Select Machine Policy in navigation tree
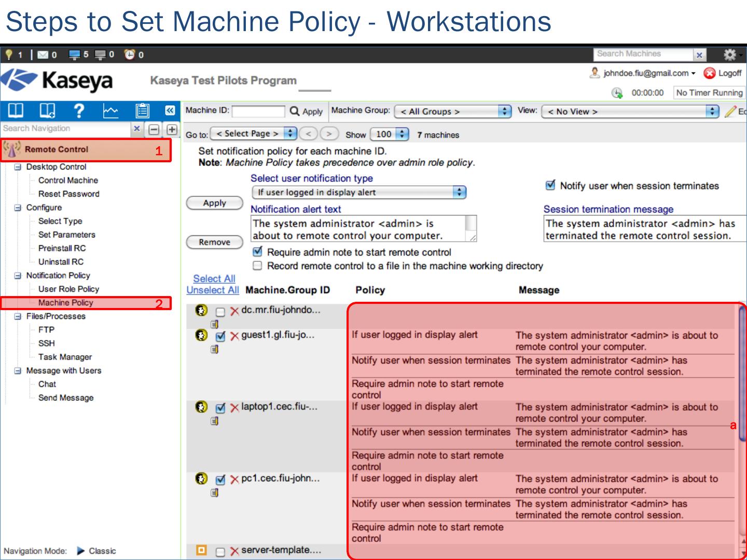 pos(65,303)
